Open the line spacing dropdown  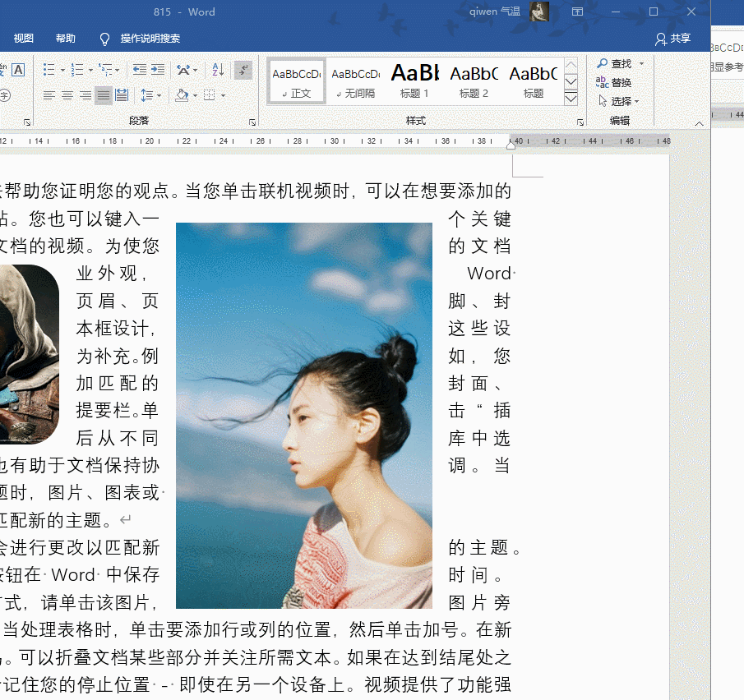tap(150, 95)
